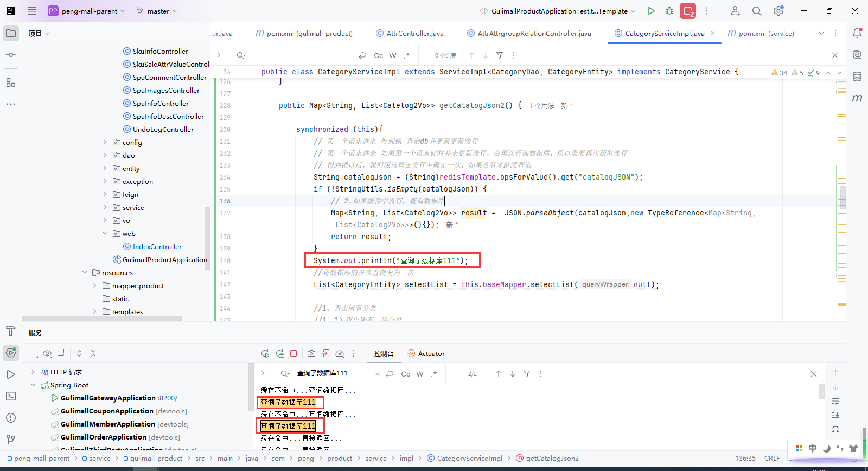Open the Git tool window icon

[x=11, y=440]
